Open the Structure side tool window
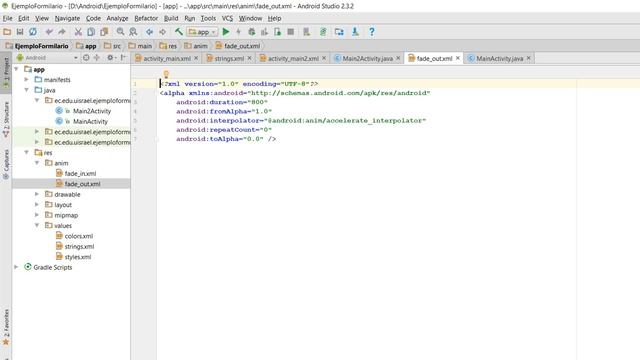 [6, 119]
